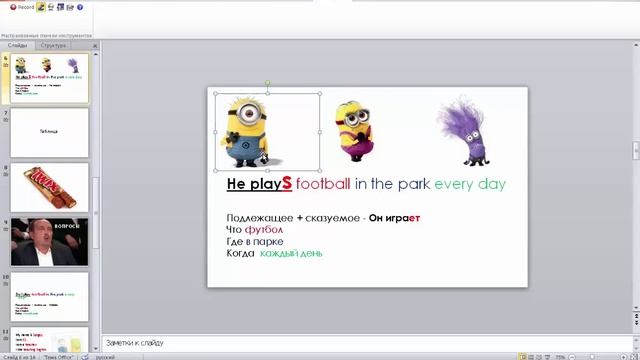Select slide 7 thumbnail labeled Таблица

49,133
